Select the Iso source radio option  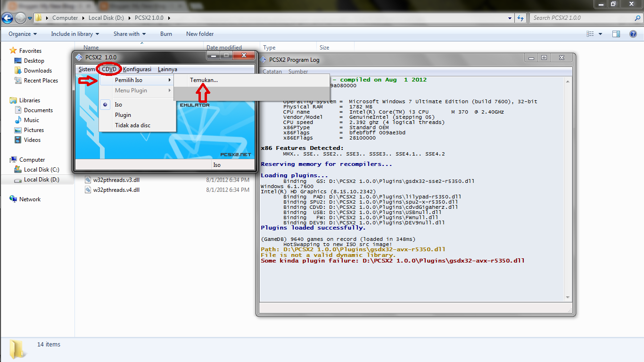click(x=105, y=105)
